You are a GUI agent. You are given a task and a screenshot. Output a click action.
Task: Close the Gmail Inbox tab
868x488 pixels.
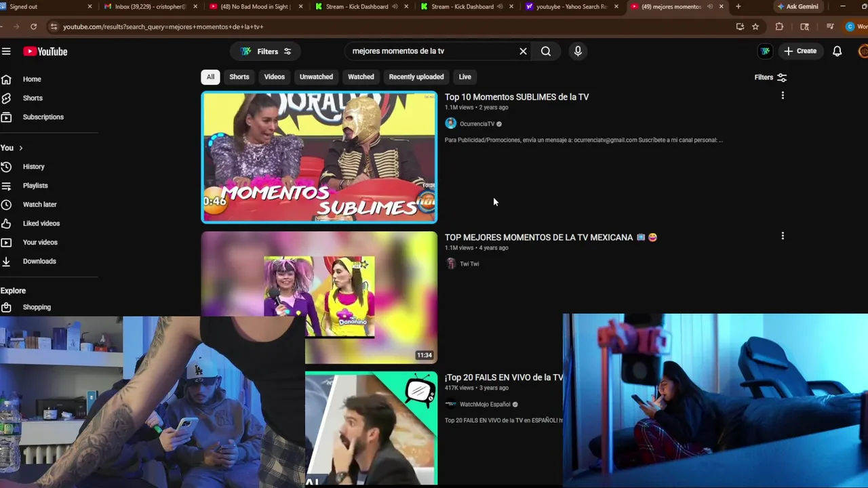(196, 7)
